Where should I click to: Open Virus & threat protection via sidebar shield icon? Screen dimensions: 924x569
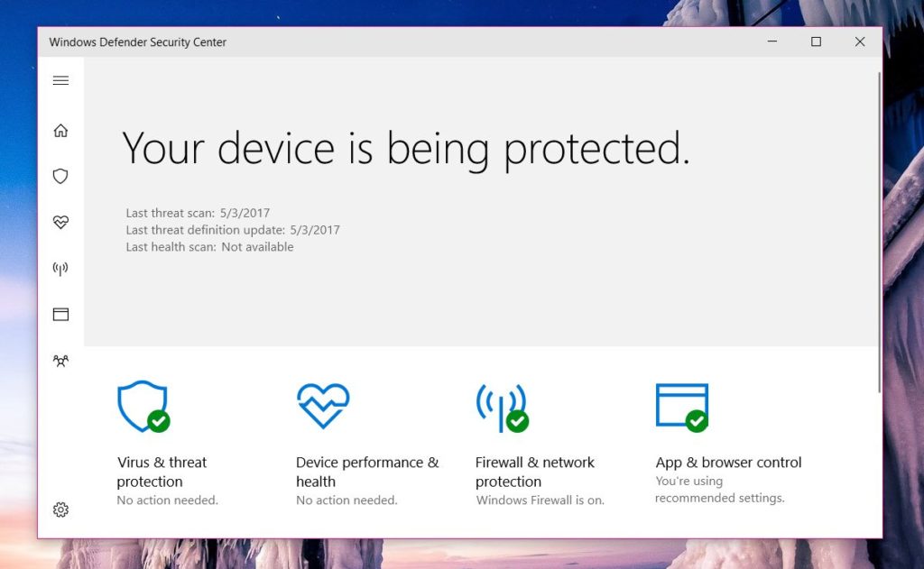(60, 176)
